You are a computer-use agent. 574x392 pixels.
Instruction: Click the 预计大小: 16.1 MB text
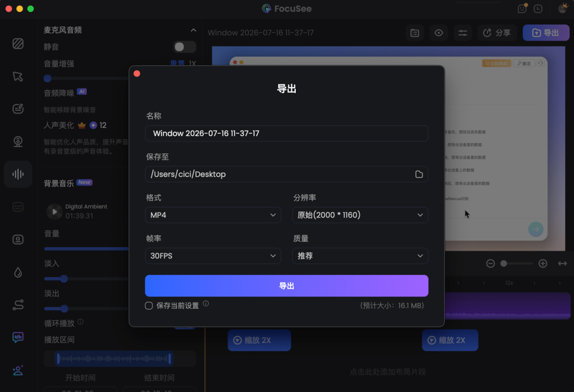pyautogui.click(x=392, y=306)
